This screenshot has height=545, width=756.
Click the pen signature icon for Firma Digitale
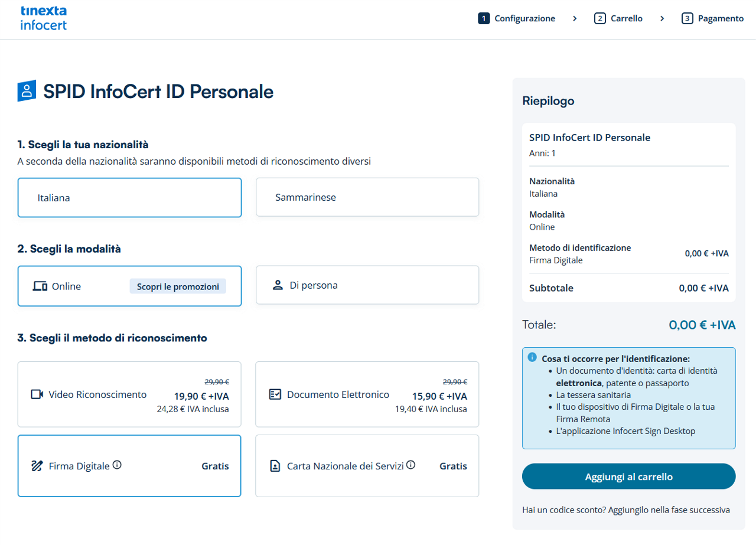37,466
